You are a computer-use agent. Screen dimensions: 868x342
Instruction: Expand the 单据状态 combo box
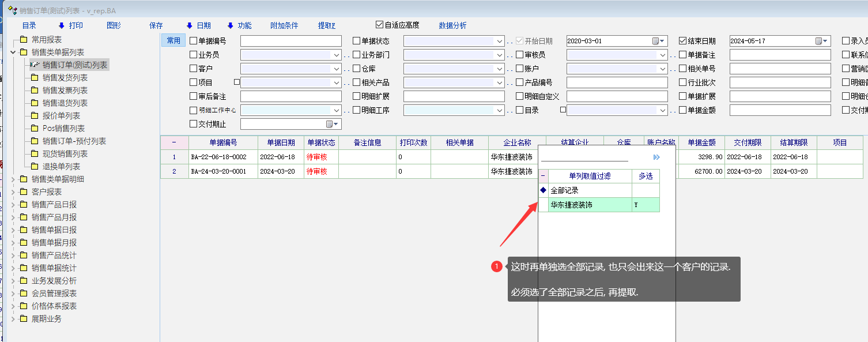coord(500,41)
